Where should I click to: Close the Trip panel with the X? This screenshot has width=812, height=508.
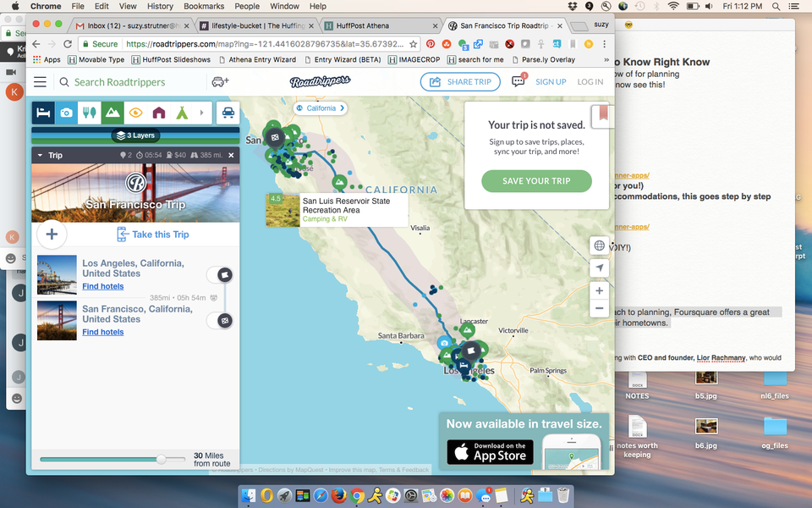tap(231, 155)
